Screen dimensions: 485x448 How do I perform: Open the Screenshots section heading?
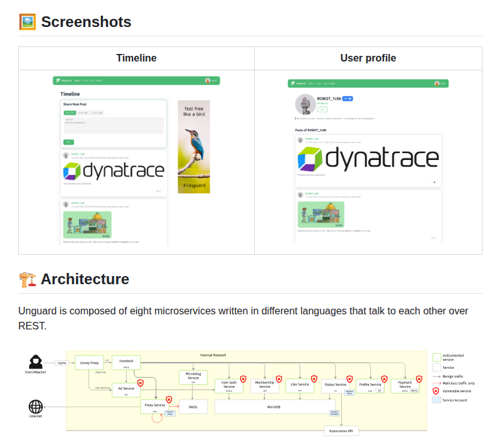click(x=86, y=22)
